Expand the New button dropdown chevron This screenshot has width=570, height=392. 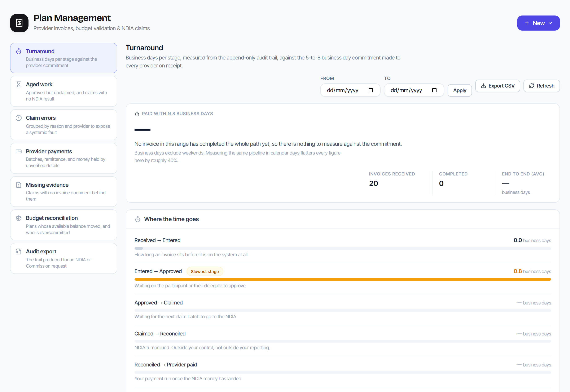pos(550,23)
